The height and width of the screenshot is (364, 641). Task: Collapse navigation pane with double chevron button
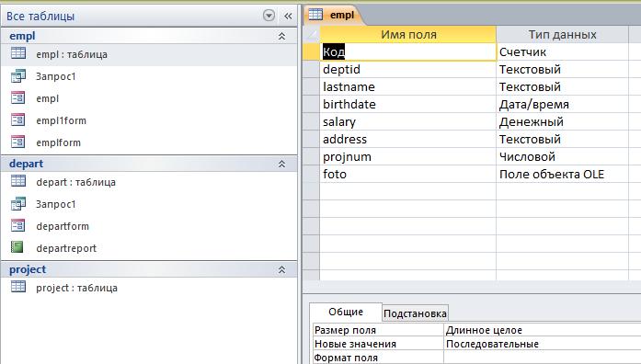288,16
